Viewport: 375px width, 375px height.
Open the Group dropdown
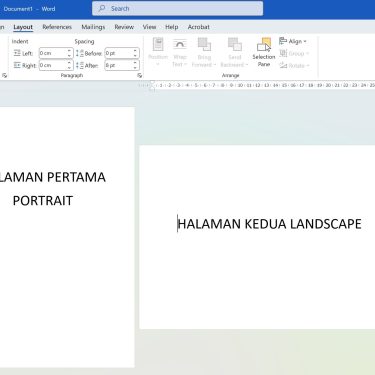pyautogui.click(x=294, y=53)
